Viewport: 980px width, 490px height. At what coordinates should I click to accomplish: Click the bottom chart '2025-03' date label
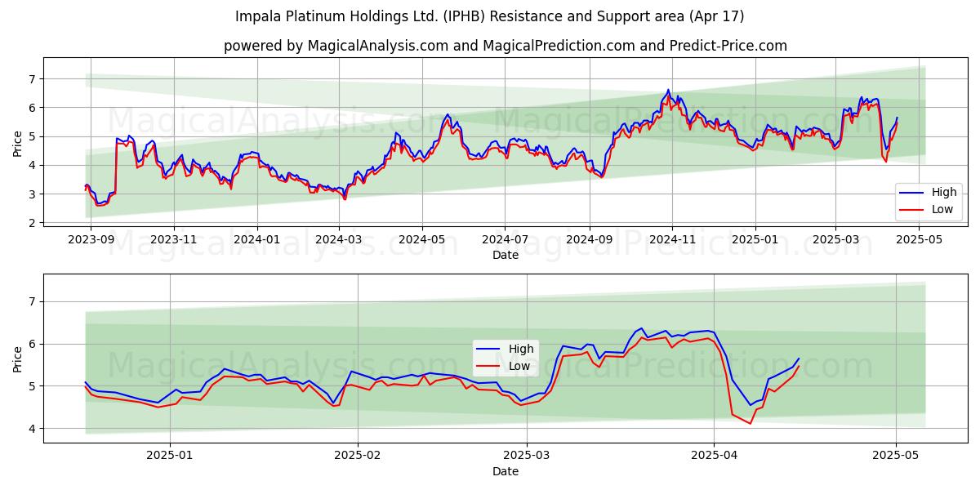pyautogui.click(x=528, y=457)
